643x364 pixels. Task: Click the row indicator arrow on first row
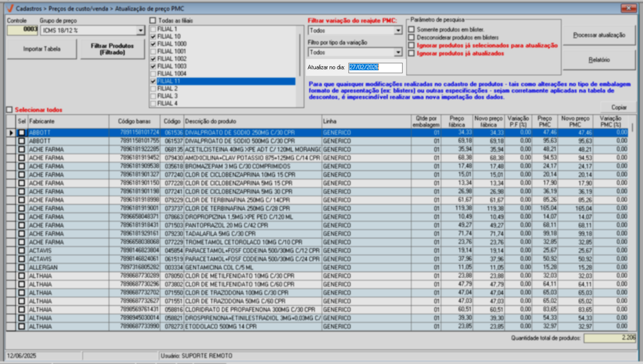(11, 133)
